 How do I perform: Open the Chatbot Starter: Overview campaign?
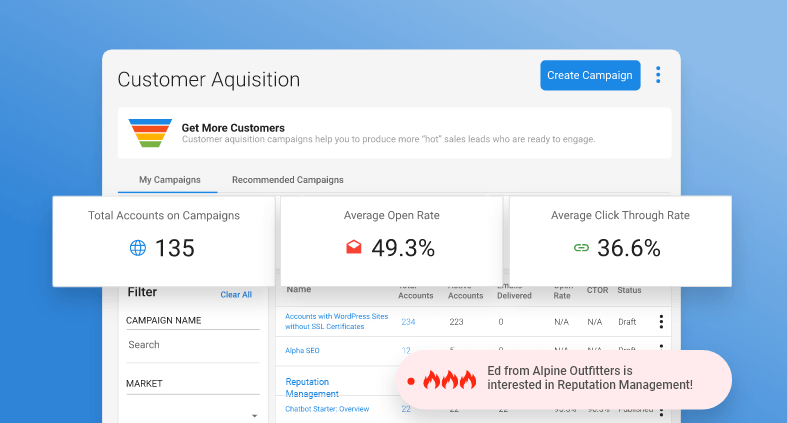click(x=327, y=409)
